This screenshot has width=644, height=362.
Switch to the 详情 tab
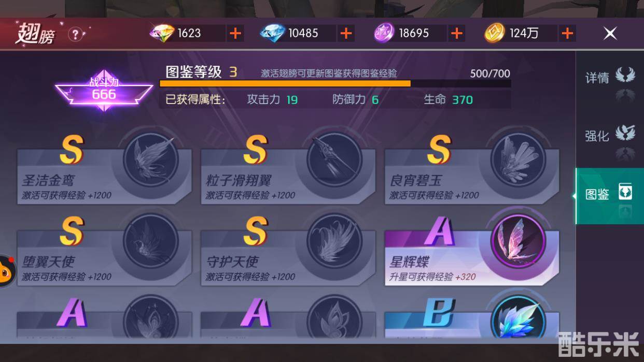click(610, 78)
